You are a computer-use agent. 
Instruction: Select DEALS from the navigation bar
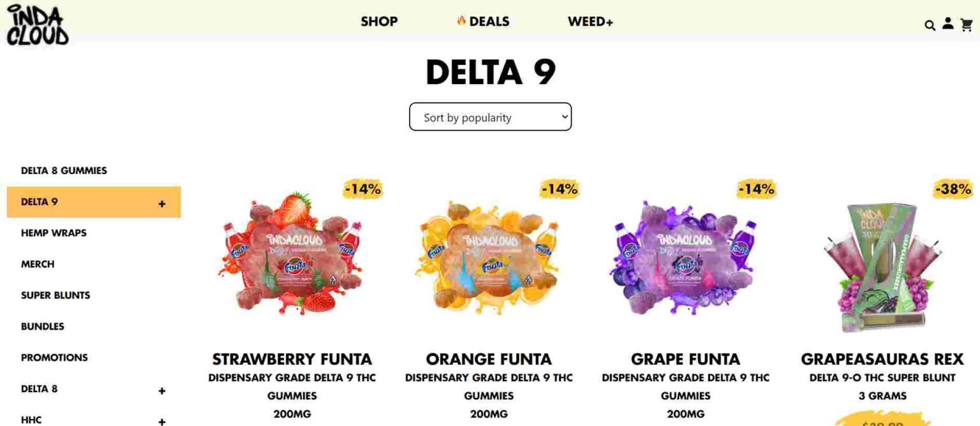coord(488,21)
